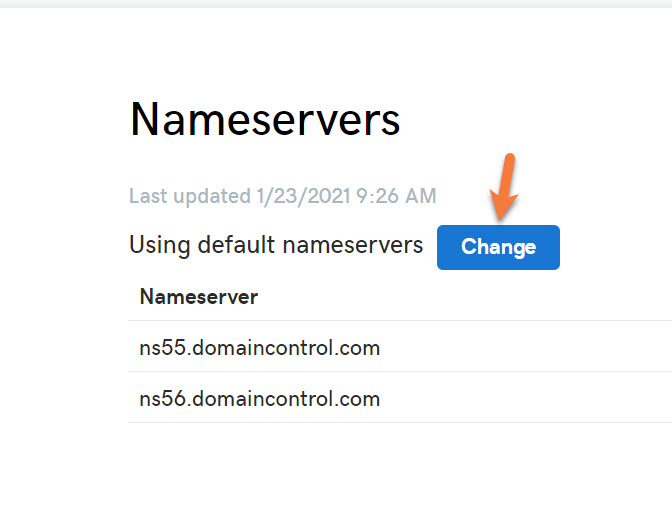Click the divider line below ns56 row
The width and height of the screenshot is (672, 509).
(x=400, y=422)
